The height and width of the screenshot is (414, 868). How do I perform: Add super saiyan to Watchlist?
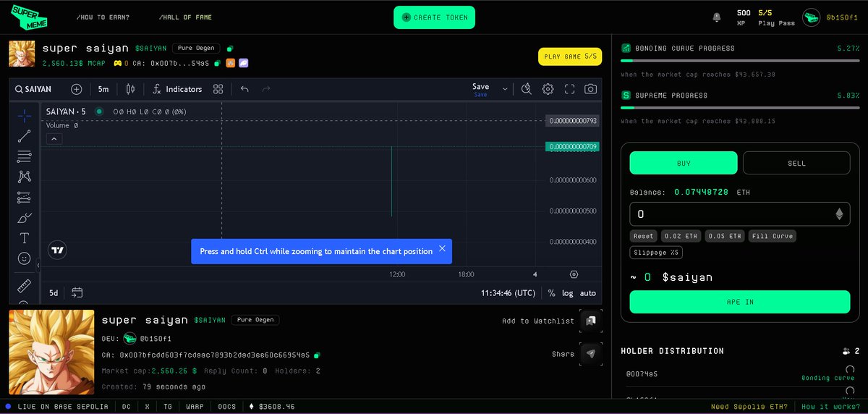click(590, 321)
